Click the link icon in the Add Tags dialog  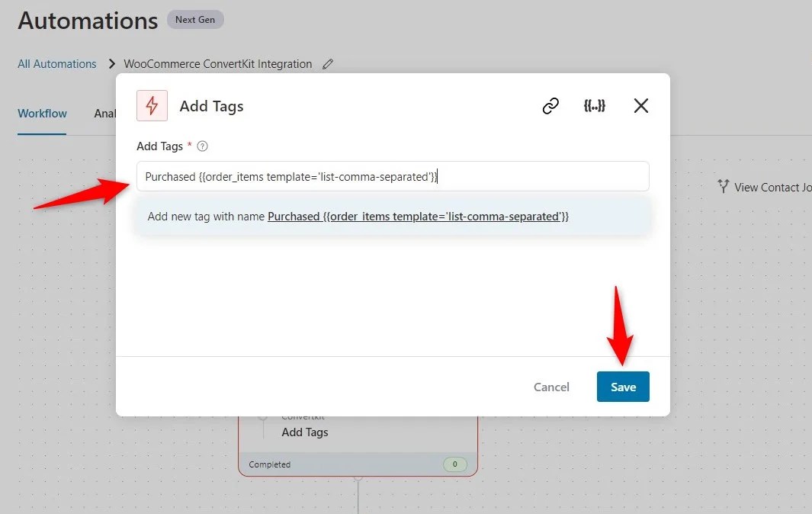(x=550, y=105)
